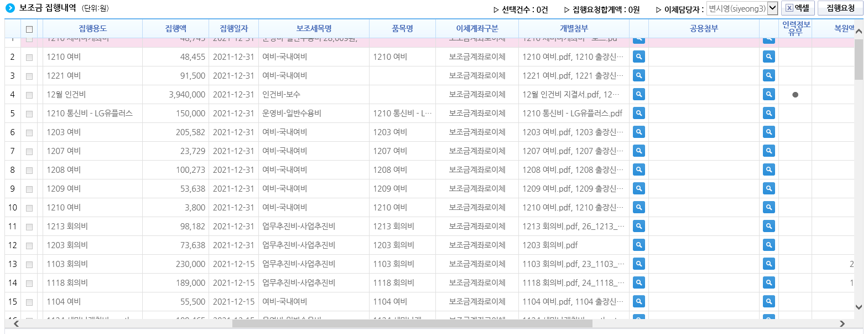868x334 pixels.
Task: Click the 230,000 amount cell
Action: [x=175, y=264]
